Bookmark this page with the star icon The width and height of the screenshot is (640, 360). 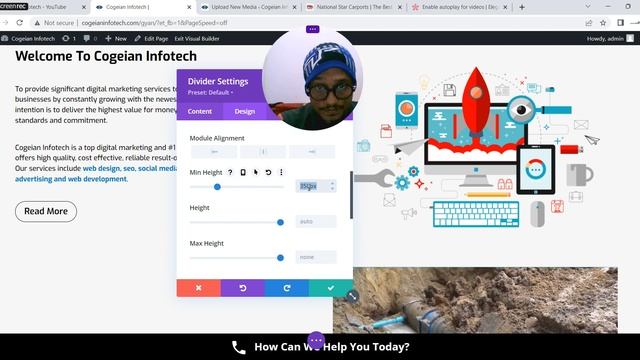(x=603, y=23)
